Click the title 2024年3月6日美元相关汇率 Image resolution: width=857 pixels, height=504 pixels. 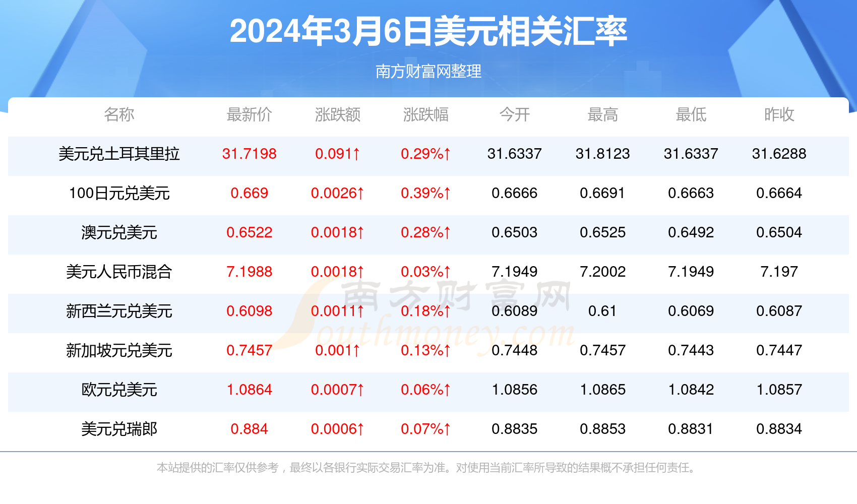click(428, 31)
